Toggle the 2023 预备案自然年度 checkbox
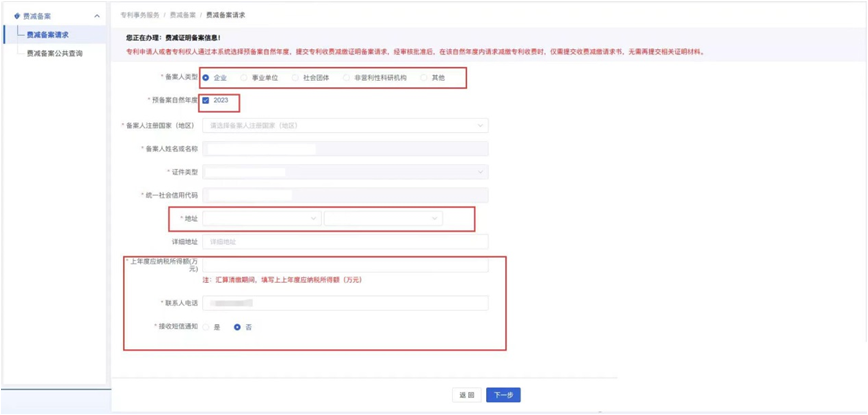 (206, 100)
